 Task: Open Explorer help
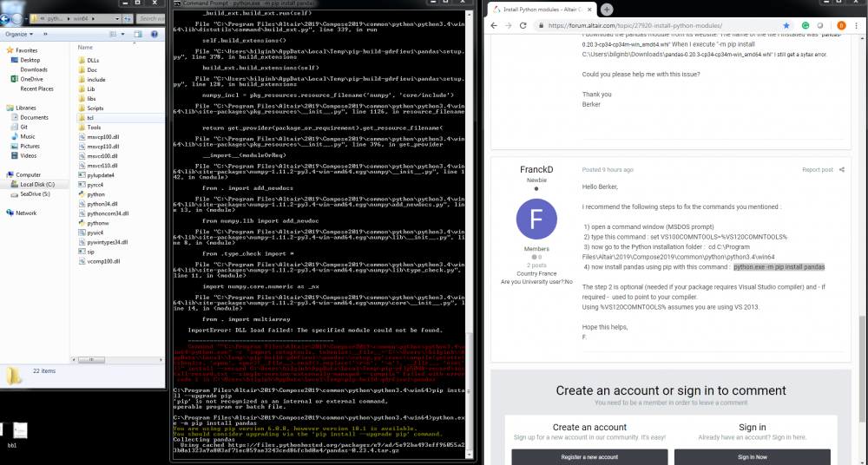click(155, 35)
